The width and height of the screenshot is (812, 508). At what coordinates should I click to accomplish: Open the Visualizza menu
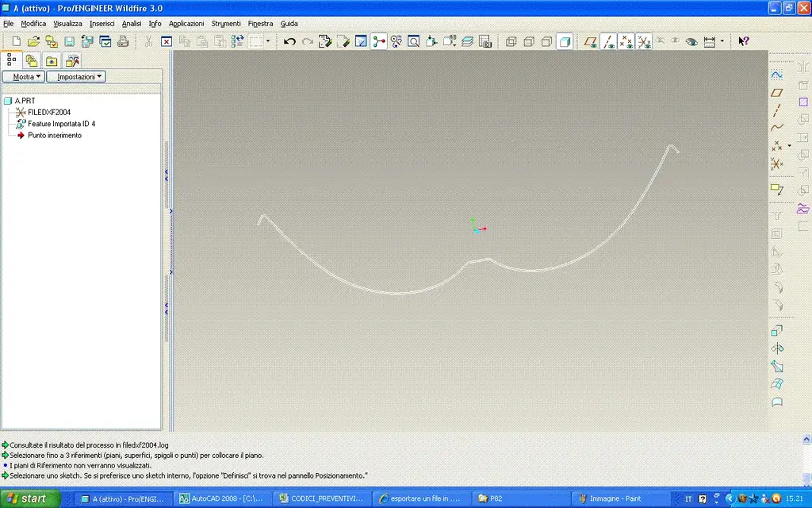[x=67, y=23]
